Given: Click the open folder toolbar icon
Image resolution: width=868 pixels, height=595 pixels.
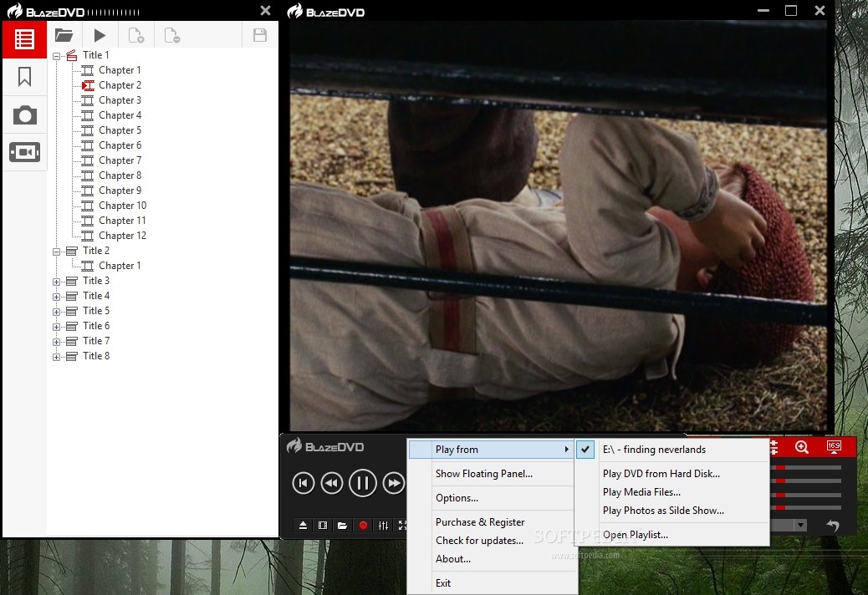Looking at the screenshot, I should click(x=64, y=35).
